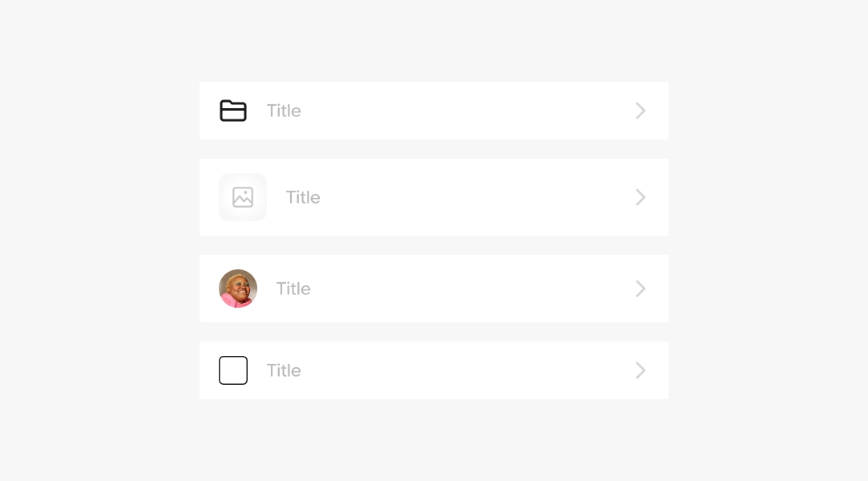Tap the square outline icon beside the bottom Title
This screenshot has height=481, width=868.
pos(233,370)
